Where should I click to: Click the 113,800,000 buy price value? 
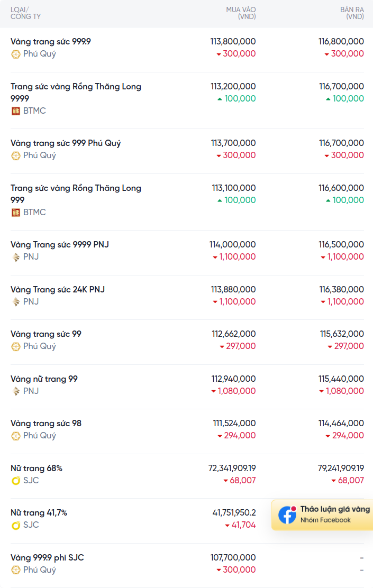coord(233,41)
